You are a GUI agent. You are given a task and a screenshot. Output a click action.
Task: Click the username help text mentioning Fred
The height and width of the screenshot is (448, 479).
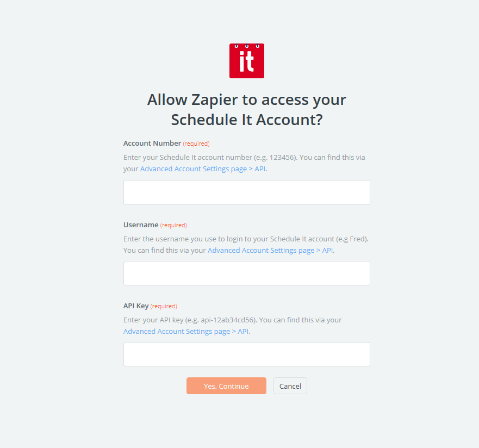[x=246, y=239]
